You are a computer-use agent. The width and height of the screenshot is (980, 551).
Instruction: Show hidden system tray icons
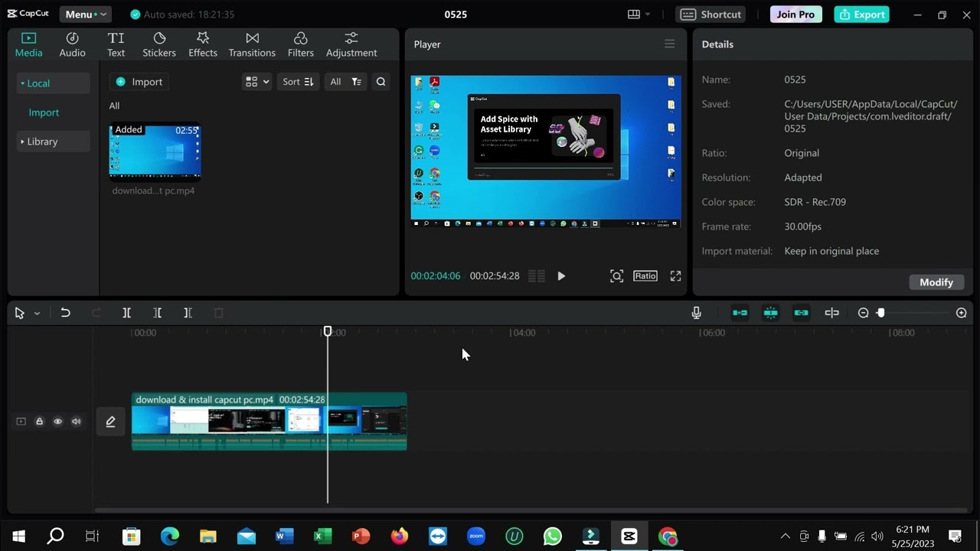pos(785,536)
